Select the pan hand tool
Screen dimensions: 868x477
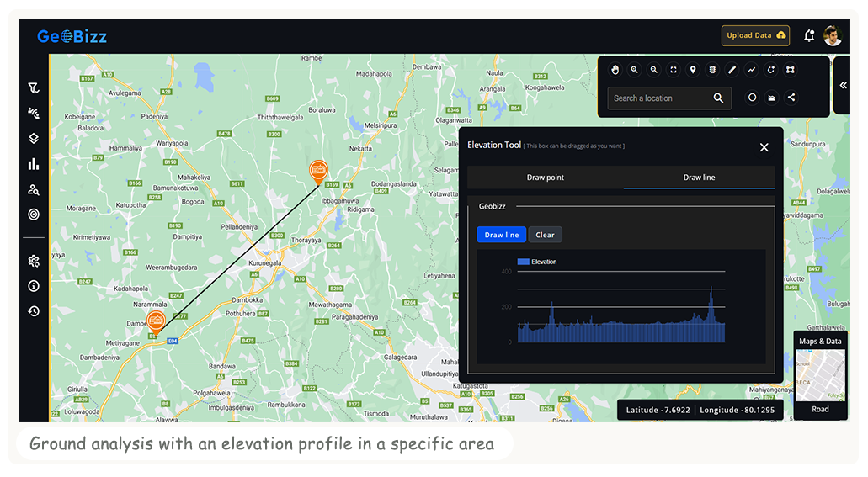[615, 70]
